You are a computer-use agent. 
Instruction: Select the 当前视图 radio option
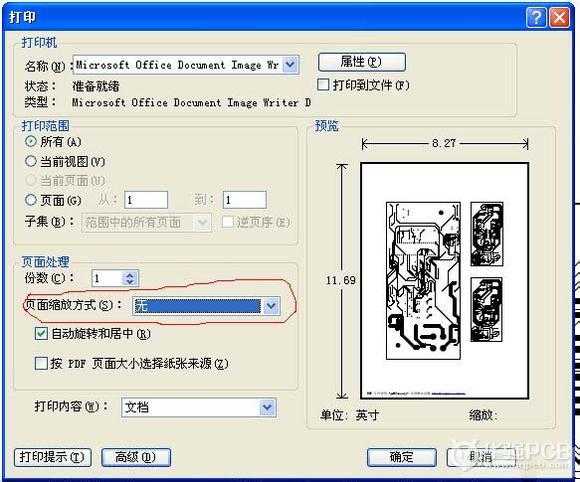[x=31, y=161]
